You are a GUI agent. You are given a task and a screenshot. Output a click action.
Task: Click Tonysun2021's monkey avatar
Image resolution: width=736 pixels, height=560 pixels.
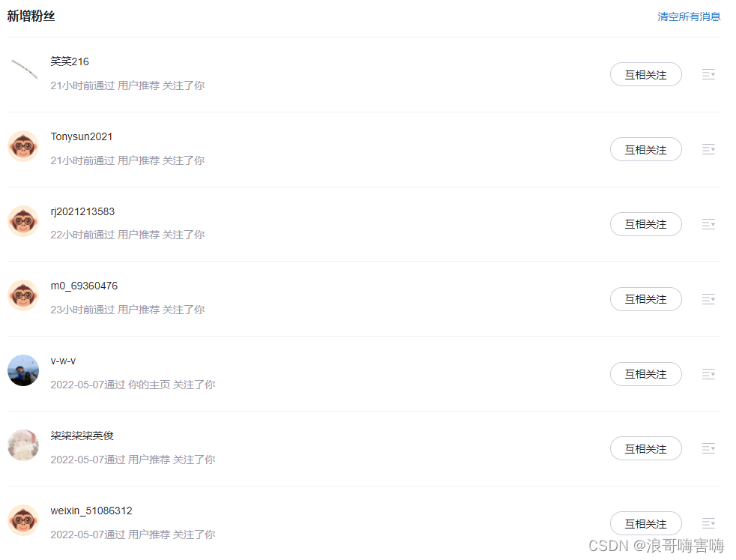pos(23,146)
